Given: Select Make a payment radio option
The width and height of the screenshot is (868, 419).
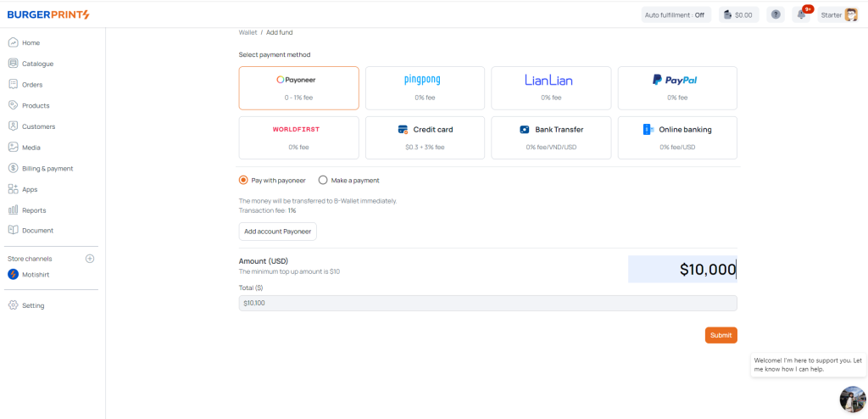Looking at the screenshot, I should pyautogui.click(x=323, y=180).
